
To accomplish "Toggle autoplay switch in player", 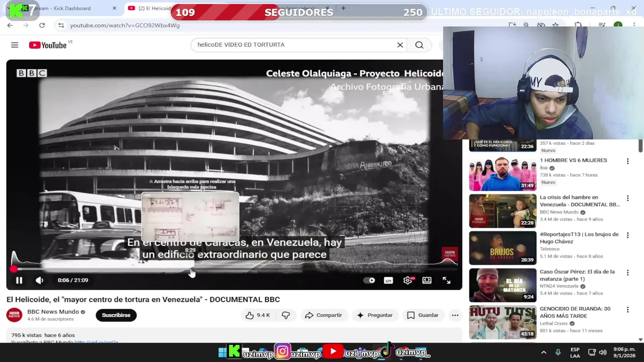I will (x=369, y=281).
